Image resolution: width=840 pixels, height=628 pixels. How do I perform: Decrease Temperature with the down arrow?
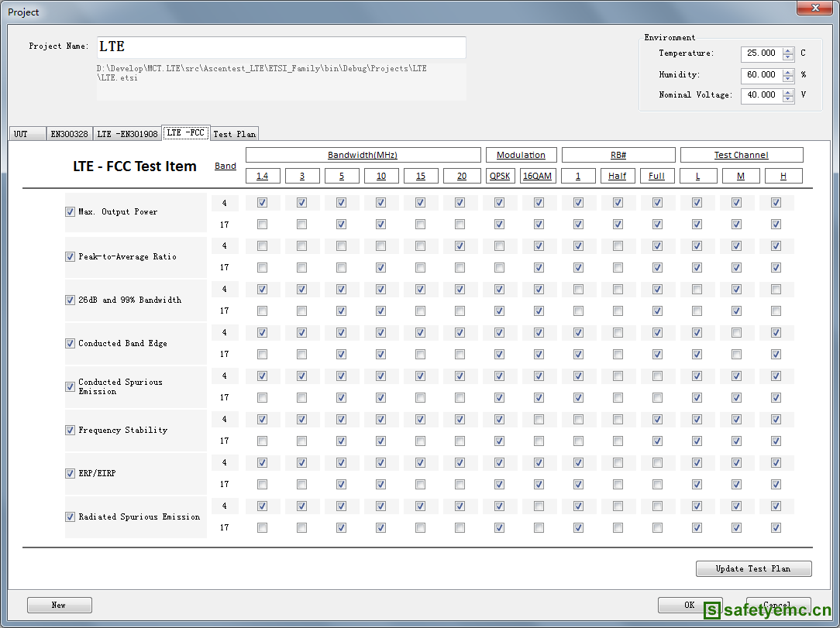[x=787, y=57]
